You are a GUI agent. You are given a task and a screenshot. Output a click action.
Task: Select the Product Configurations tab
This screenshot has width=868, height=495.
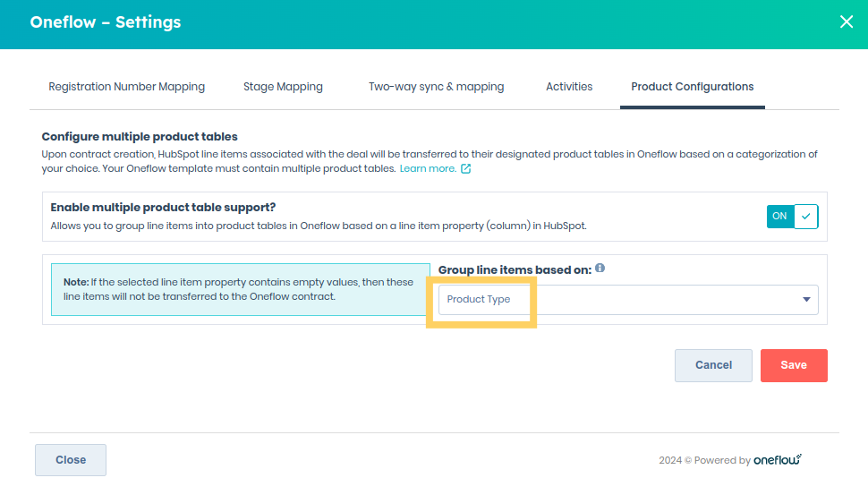click(x=692, y=87)
